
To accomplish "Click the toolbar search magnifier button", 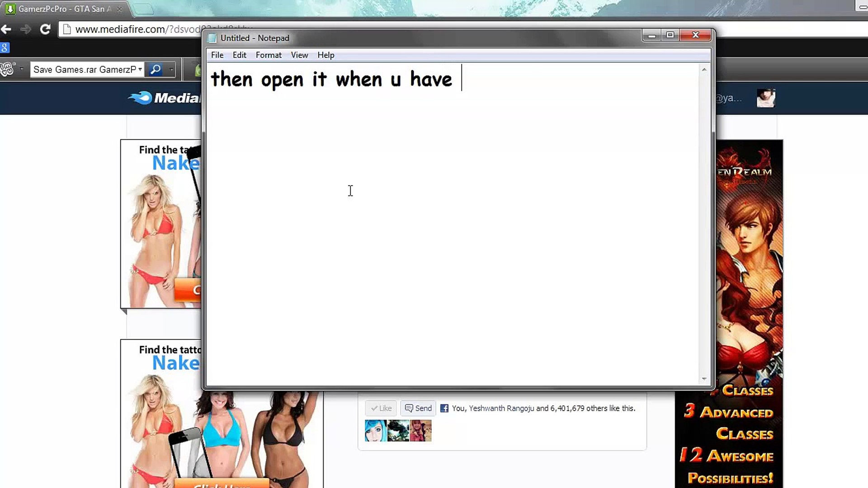I will point(156,70).
